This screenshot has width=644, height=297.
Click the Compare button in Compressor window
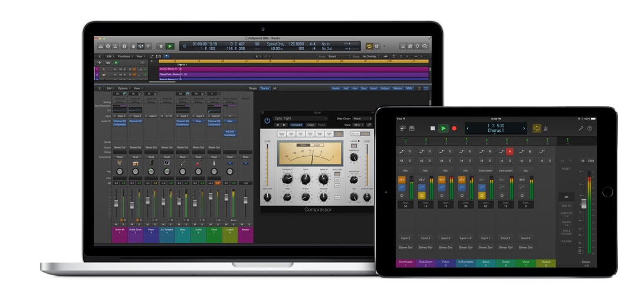point(296,125)
